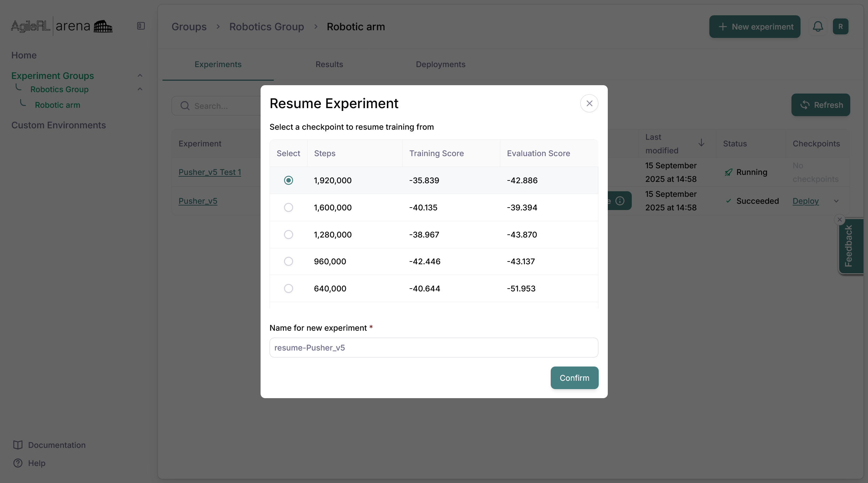868x483 pixels.
Task: Open the Pusher_v5 Test 1 link
Action: point(209,172)
